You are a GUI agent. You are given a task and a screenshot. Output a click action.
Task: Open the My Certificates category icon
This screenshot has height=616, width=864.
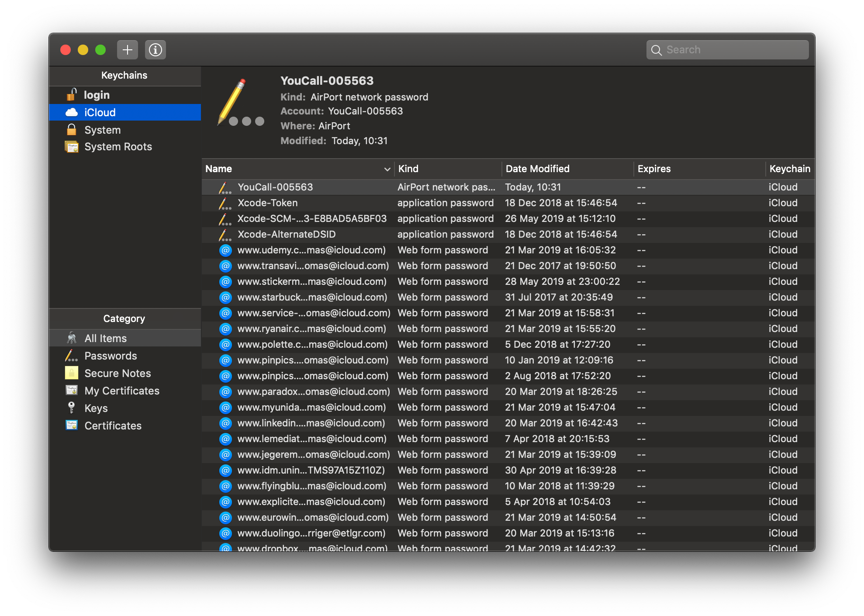click(x=71, y=391)
